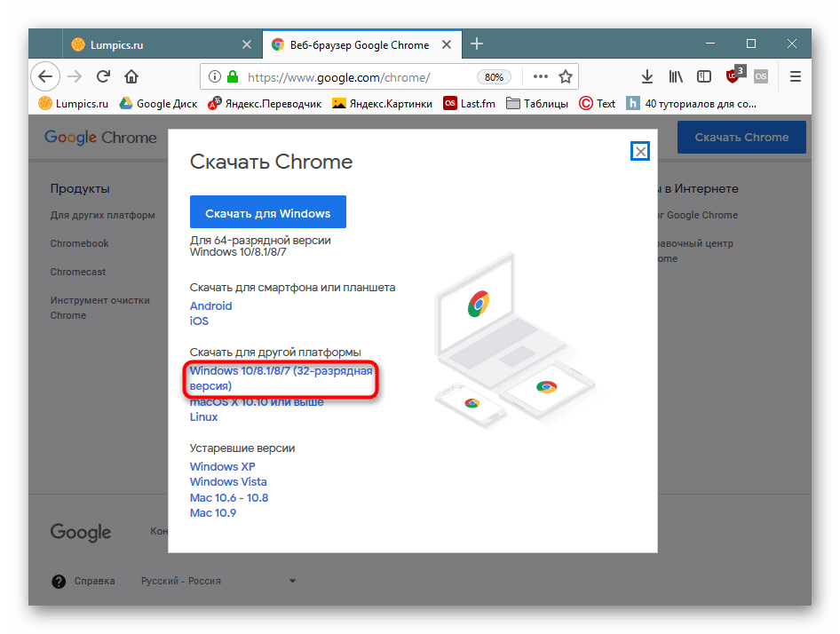Image resolution: width=840 pixels, height=634 pixels.
Task: Choose the Linux download link
Action: tap(203, 416)
